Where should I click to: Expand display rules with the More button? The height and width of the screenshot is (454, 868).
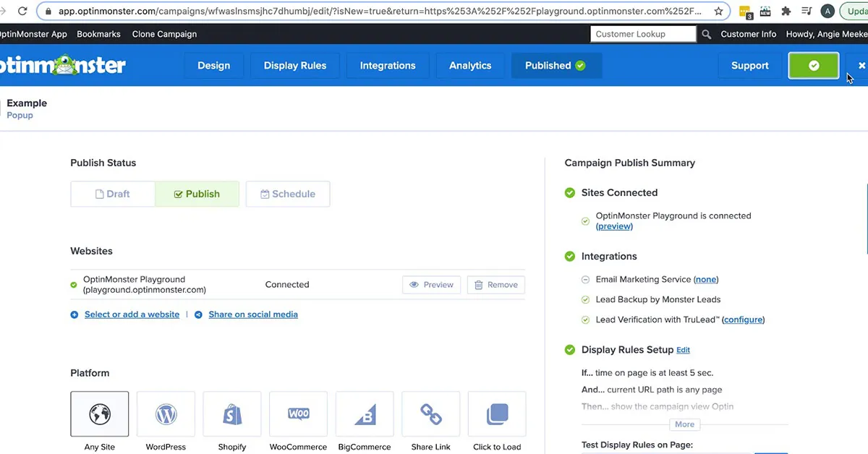684,424
